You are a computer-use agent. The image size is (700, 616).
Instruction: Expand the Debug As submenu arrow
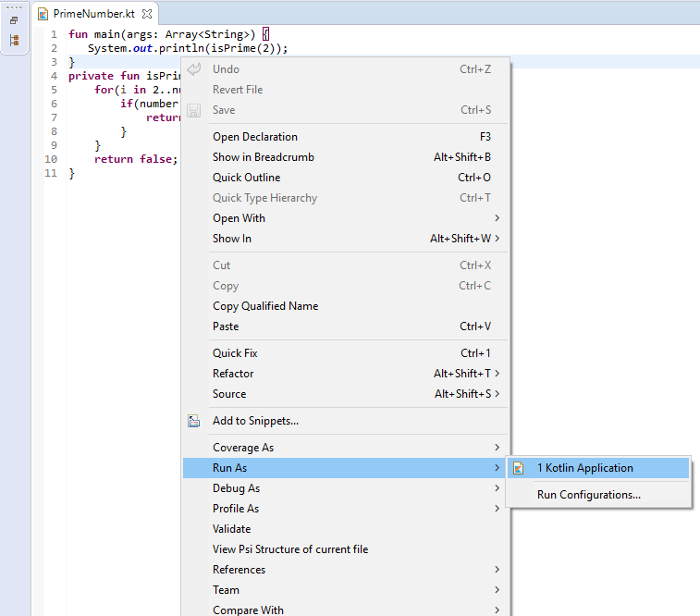[497, 488]
